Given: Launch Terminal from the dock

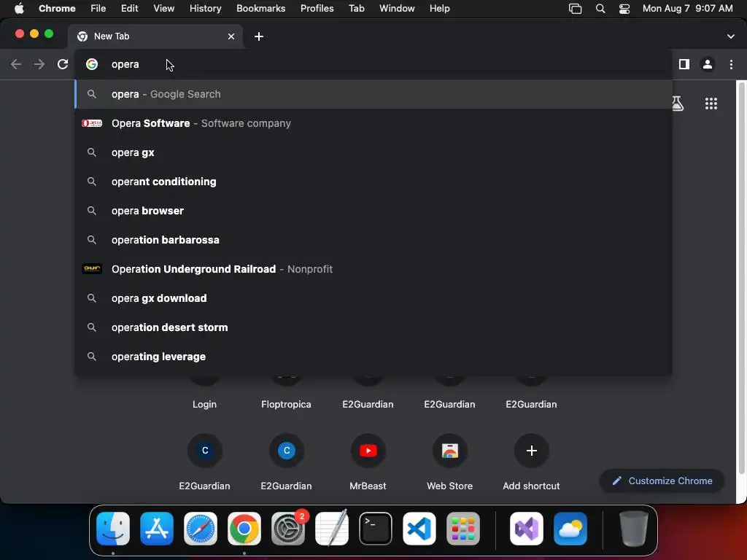Looking at the screenshot, I should point(376,529).
